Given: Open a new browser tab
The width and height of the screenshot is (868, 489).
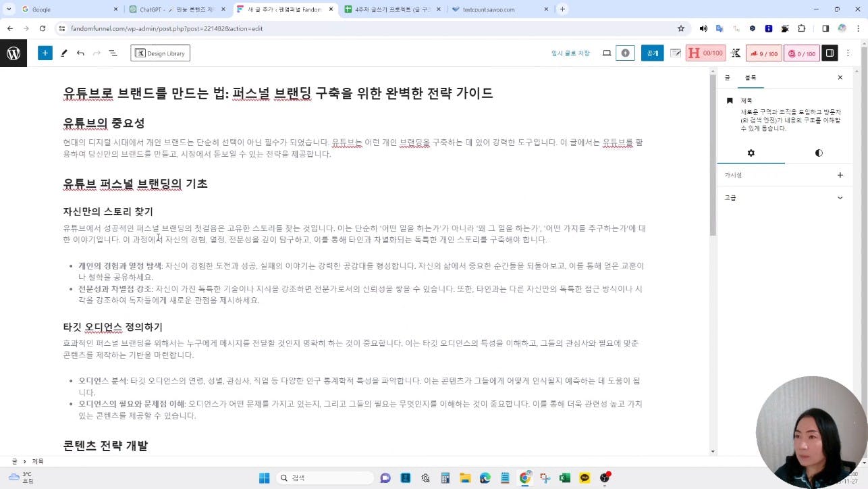Looking at the screenshot, I should pyautogui.click(x=562, y=9).
